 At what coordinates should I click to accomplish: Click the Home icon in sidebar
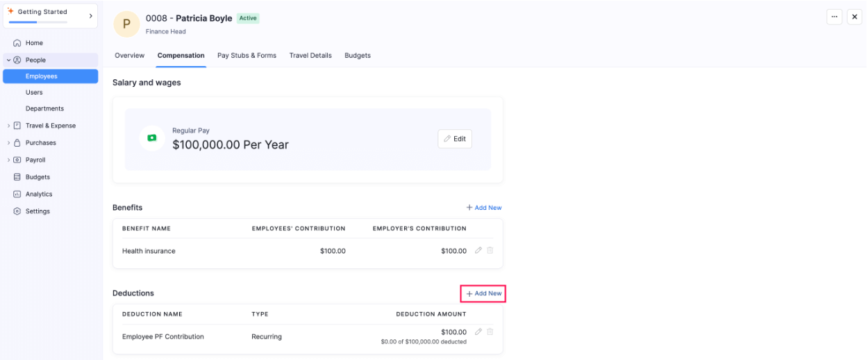(x=17, y=43)
